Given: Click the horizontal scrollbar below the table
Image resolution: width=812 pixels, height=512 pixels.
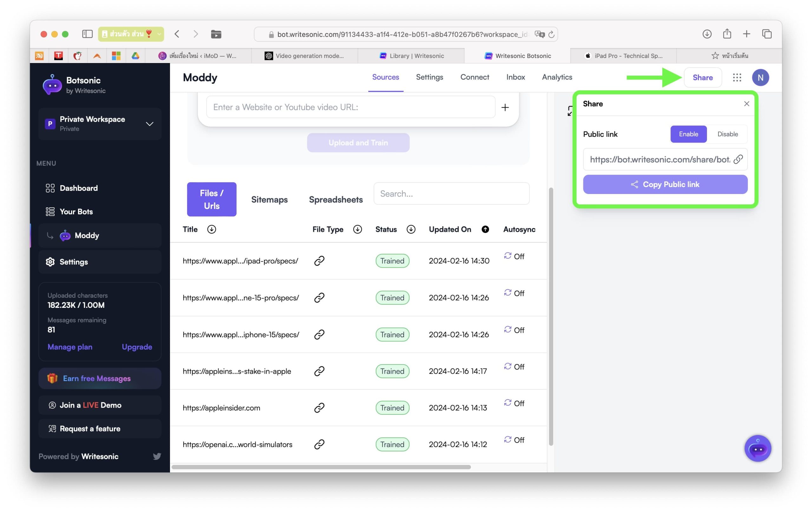Looking at the screenshot, I should point(321,467).
